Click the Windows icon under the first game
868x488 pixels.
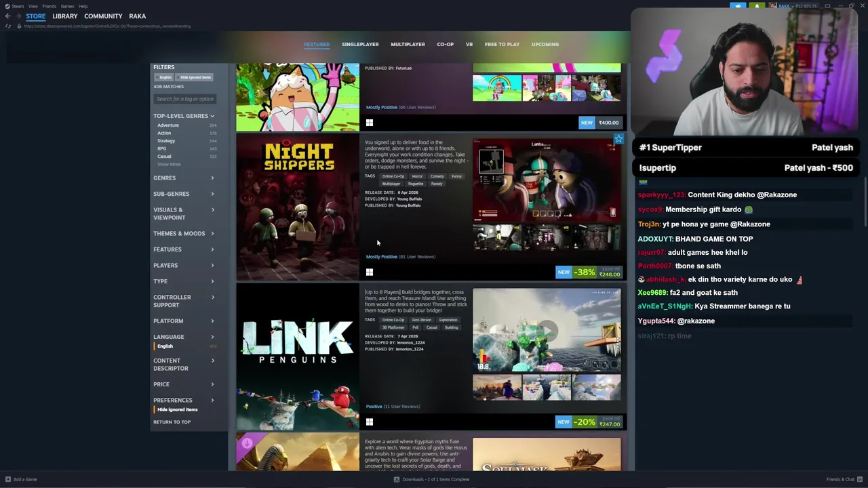click(x=370, y=123)
